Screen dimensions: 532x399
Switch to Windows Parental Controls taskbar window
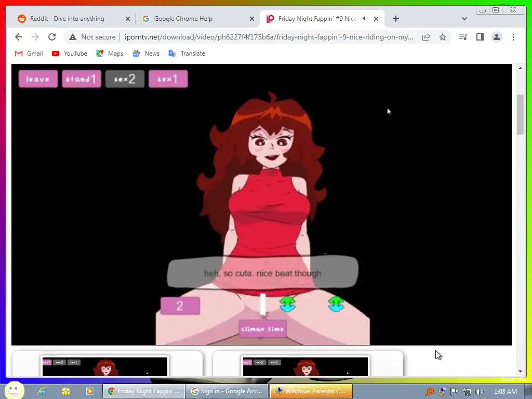pyautogui.click(x=311, y=391)
